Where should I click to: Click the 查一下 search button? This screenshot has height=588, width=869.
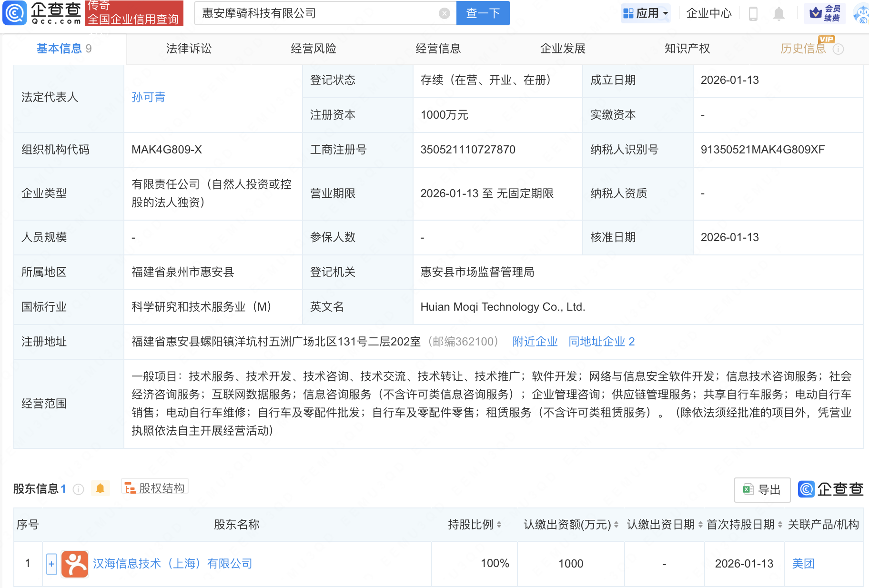pyautogui.click(x=483, y=13)
